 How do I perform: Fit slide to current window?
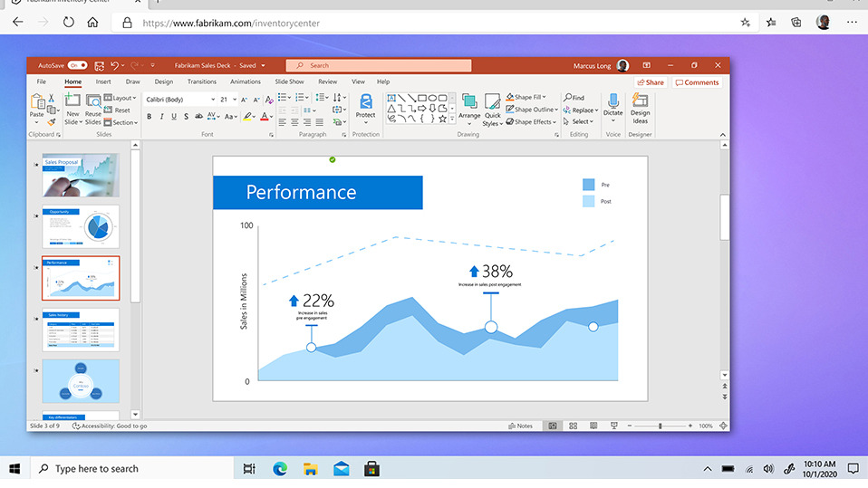tap(723, 426)
